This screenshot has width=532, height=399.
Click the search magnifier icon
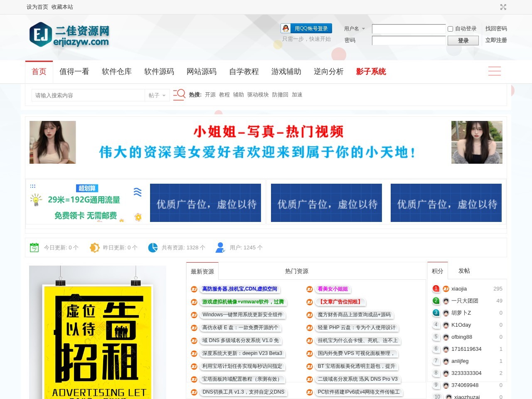tap(179, 95)
